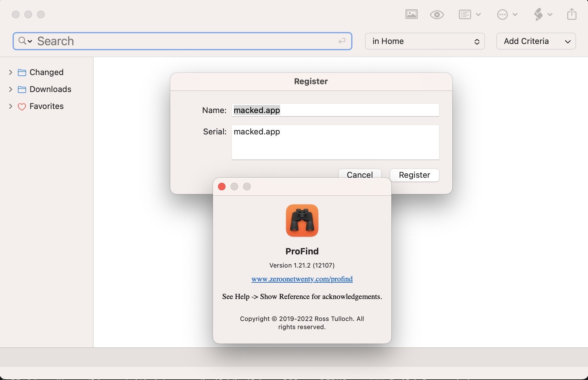Click the Name field in the Register dialog
Screen dimensions: 588x380
pos(335,110)
